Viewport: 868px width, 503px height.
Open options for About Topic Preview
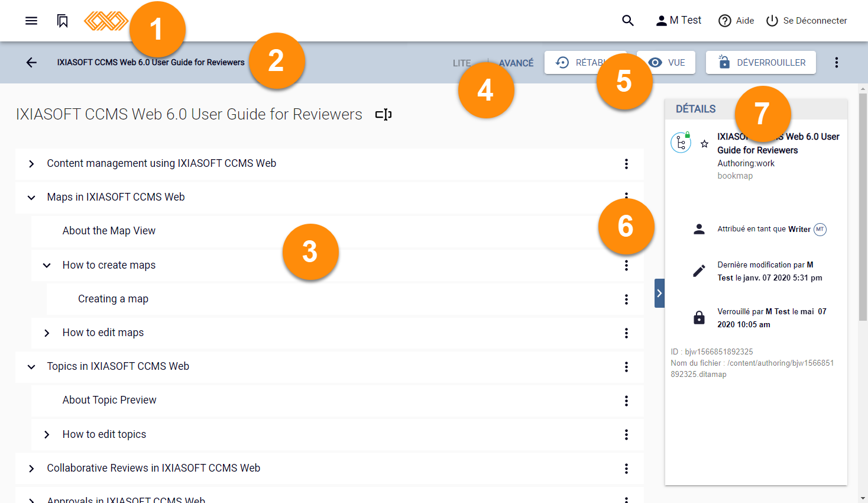[626, 401]
